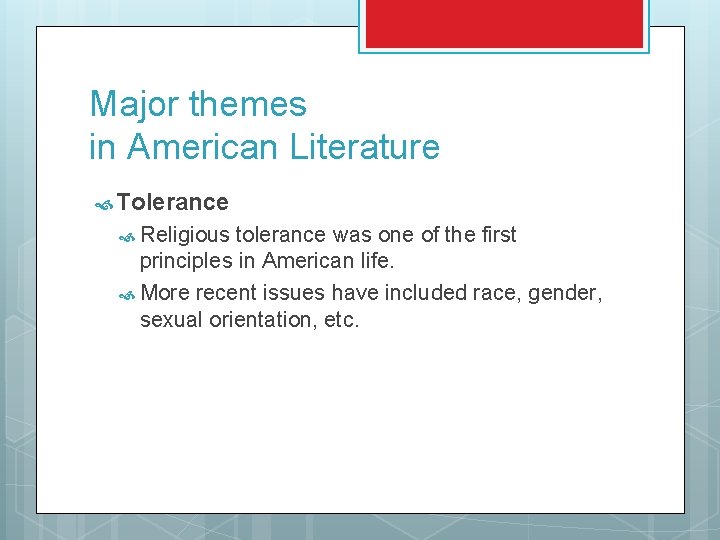The height and width of the screenshot is (540, 720).
Task: Click the slide title 'Major themes'
Action: pyautogui.click(x=198, y=104)
